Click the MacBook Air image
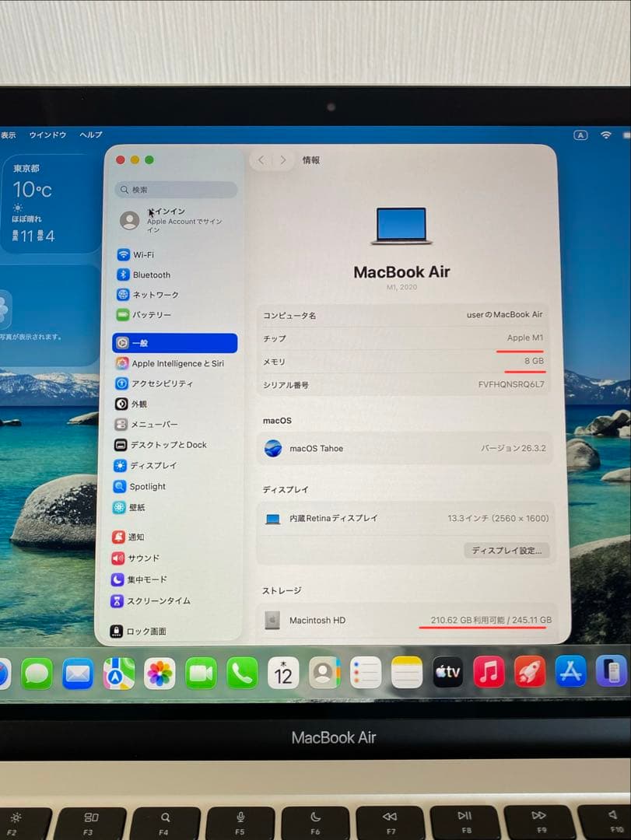 [x=401, y=226]
